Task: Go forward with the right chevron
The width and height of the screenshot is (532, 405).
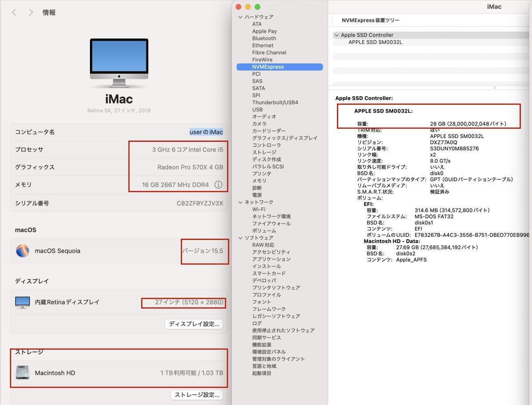Action: coord(31,12)
